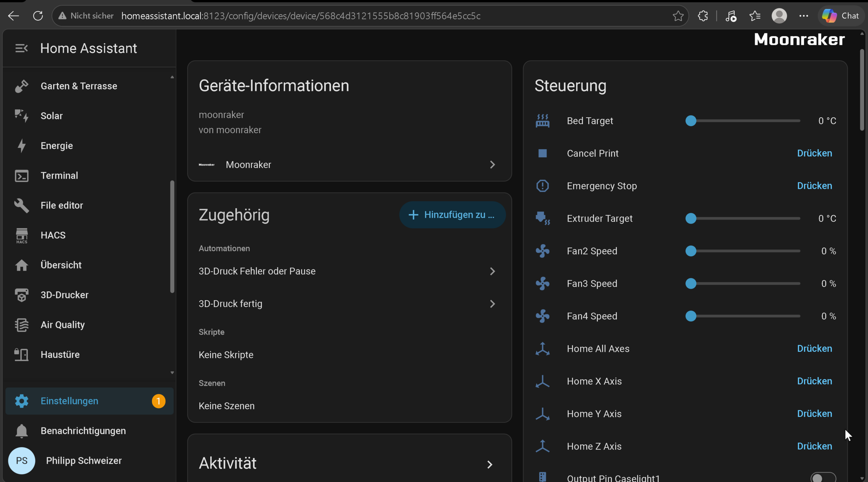Click the sidebar vertical scrollbar
868x482 pixels.
(172, 237)
